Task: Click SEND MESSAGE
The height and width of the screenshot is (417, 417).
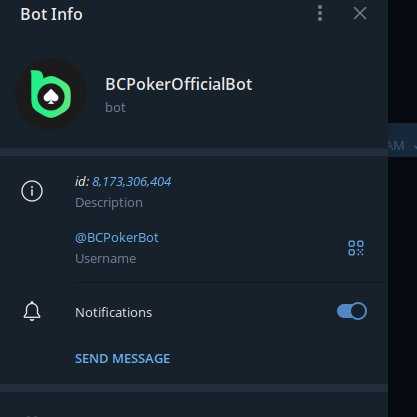Action: click(x=122, y=359)
